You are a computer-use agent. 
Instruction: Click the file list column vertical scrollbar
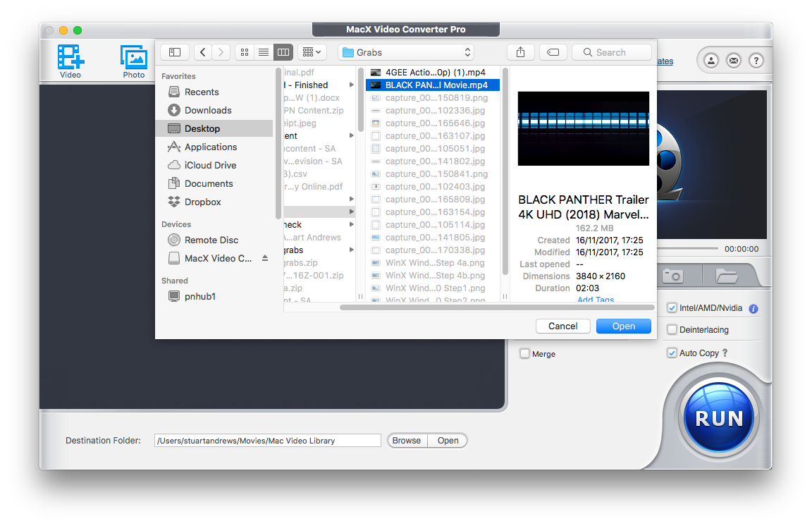click(x=505, y=171)
